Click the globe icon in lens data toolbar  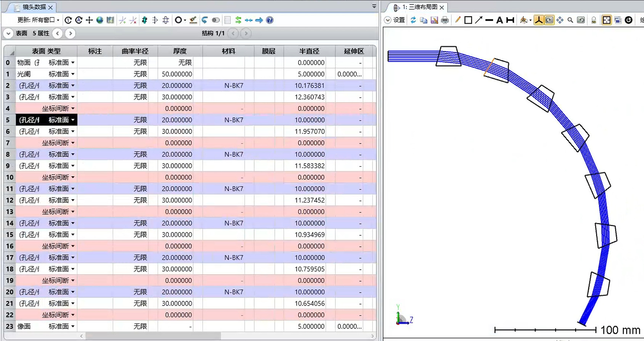pos(100,20)
